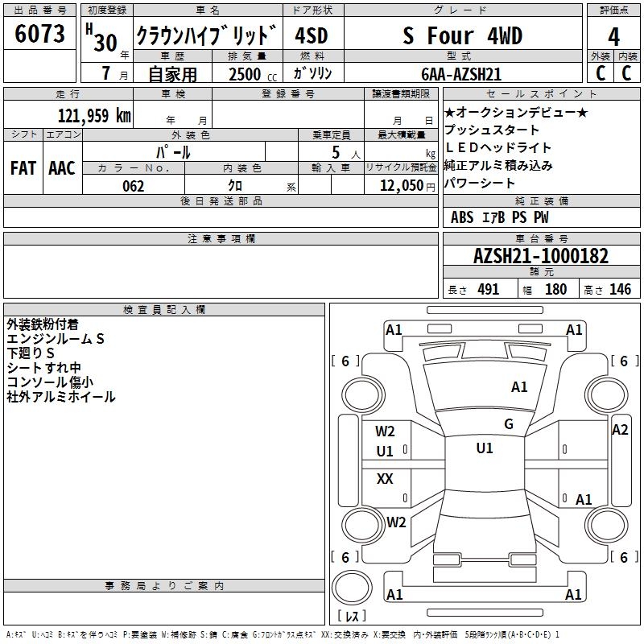
Task: Select the chassis number AZSH21-1000182
Action: click(x=540, y=257)
